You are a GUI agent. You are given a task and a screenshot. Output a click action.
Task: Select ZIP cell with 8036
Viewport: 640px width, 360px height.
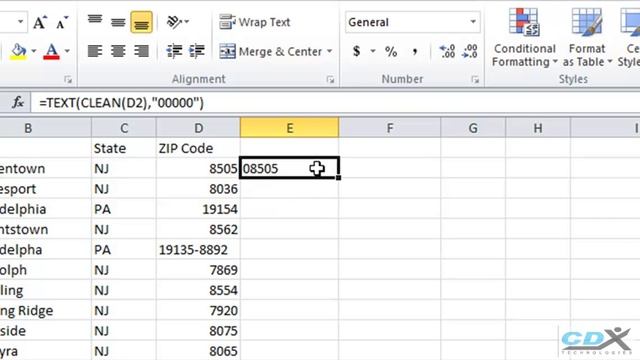pos(198,189)
